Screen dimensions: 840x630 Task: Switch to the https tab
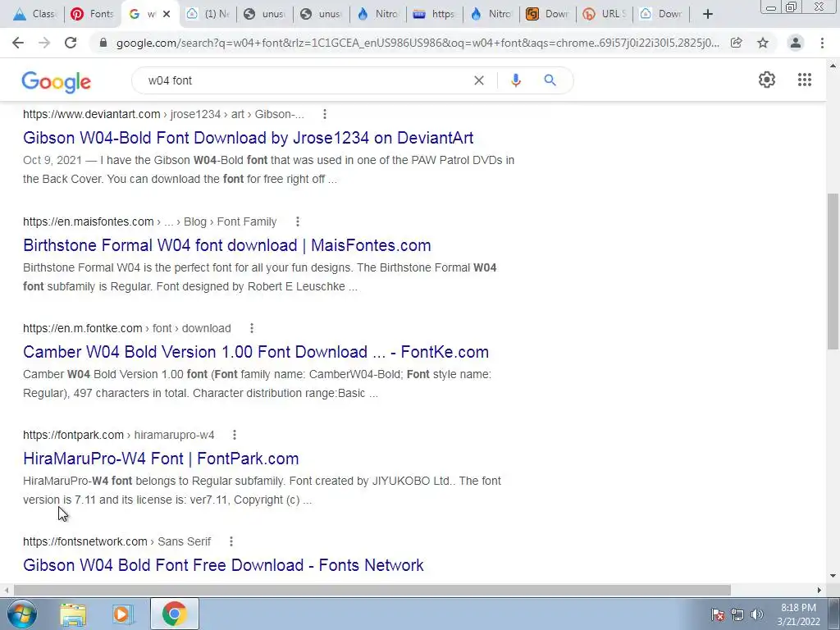point(435,14)
